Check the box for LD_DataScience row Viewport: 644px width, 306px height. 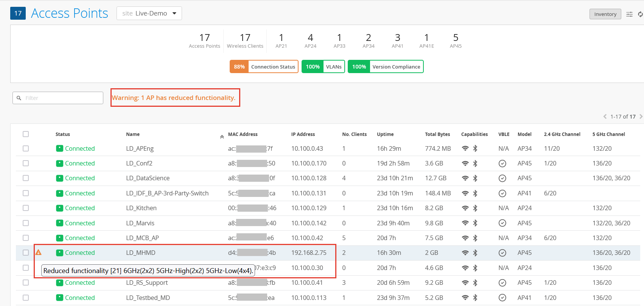pyautogui.click(x=26, y=178)
